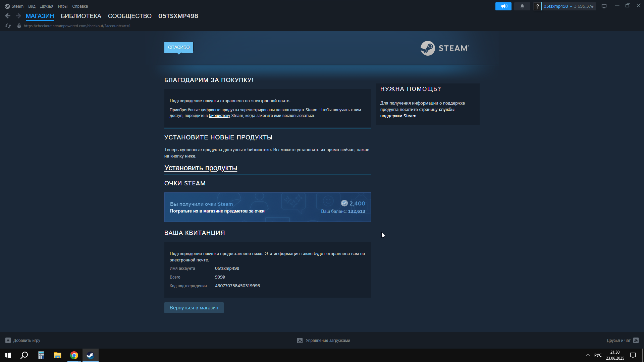This screenshot has width=644, height=362.
Task: Click Друзья и чат label
Action: (619, 341)
